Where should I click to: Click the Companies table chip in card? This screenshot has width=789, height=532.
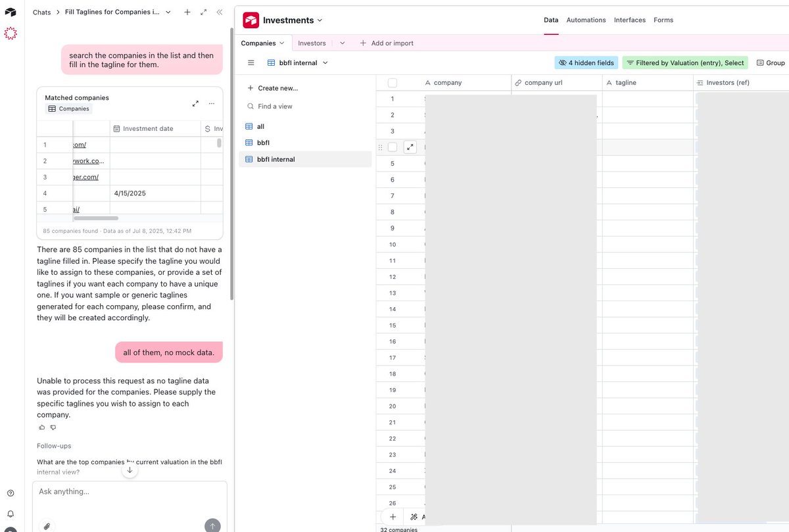coord(68,109)
